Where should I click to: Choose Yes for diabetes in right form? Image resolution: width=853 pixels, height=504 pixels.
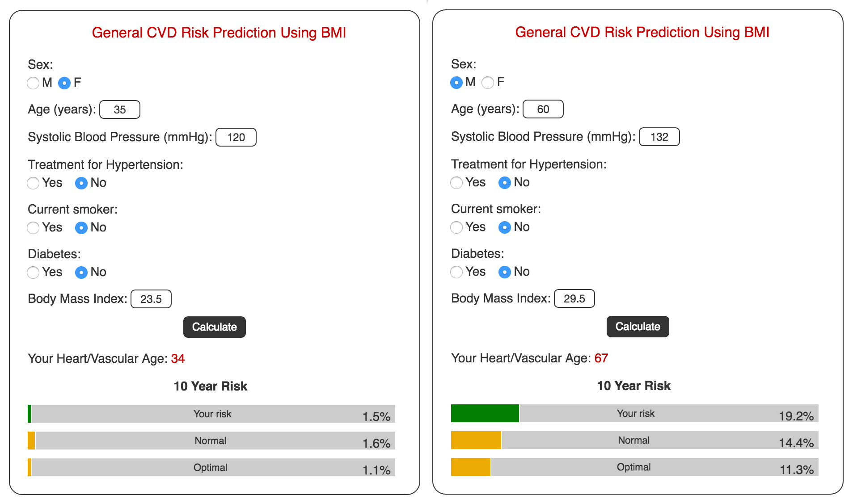[456, 272]
